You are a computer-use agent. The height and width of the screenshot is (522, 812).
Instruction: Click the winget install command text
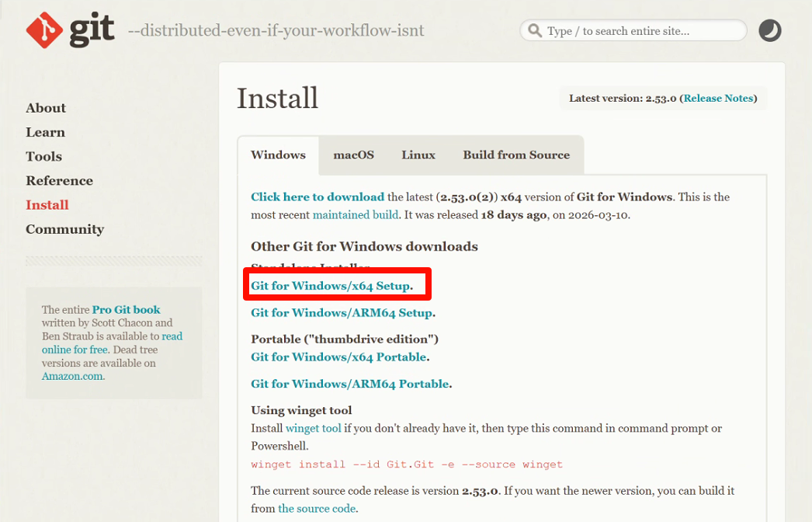tap(407, 465)
